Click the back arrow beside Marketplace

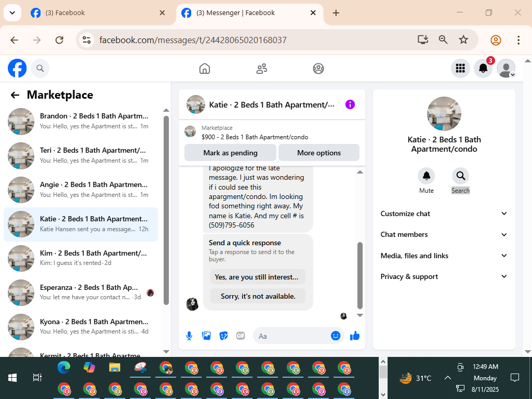[x=15, y=95]
